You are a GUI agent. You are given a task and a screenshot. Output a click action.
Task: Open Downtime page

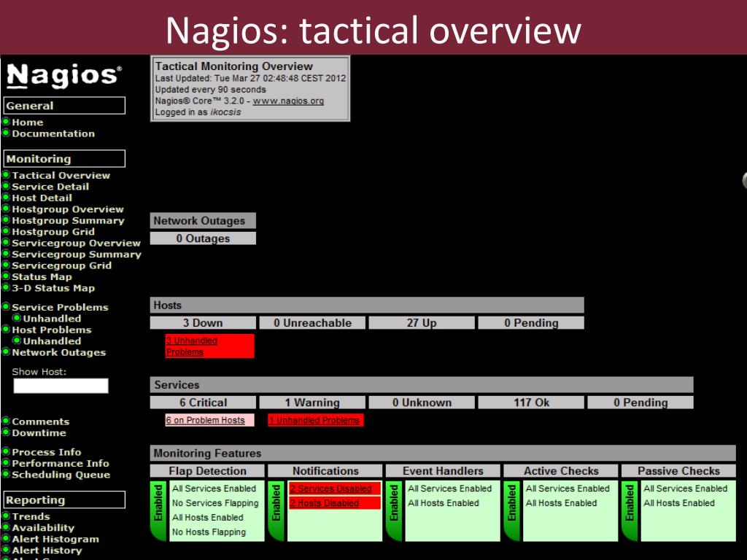pyautogui.click(x=39, y=433)
